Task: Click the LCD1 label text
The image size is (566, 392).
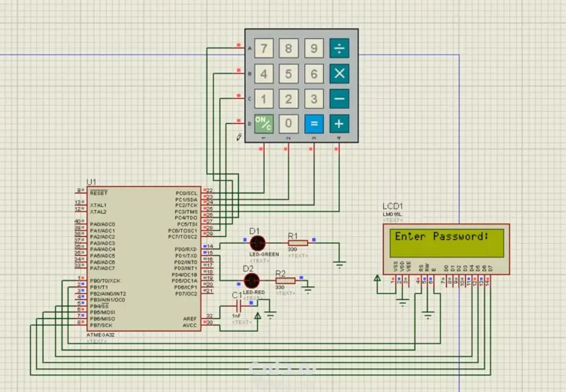Action: 392,206
